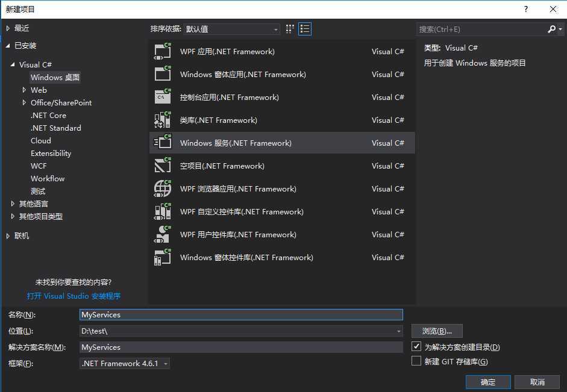Expand the 其他项目类型 tree node
The image size is (567, 392).
pyautogui.click(x=13, y=216)
